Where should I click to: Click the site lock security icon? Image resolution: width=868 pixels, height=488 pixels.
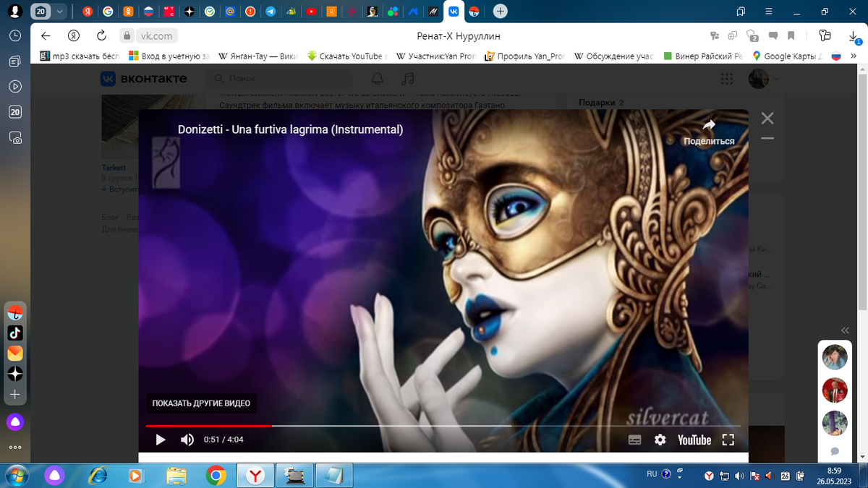tap(127, 36)
